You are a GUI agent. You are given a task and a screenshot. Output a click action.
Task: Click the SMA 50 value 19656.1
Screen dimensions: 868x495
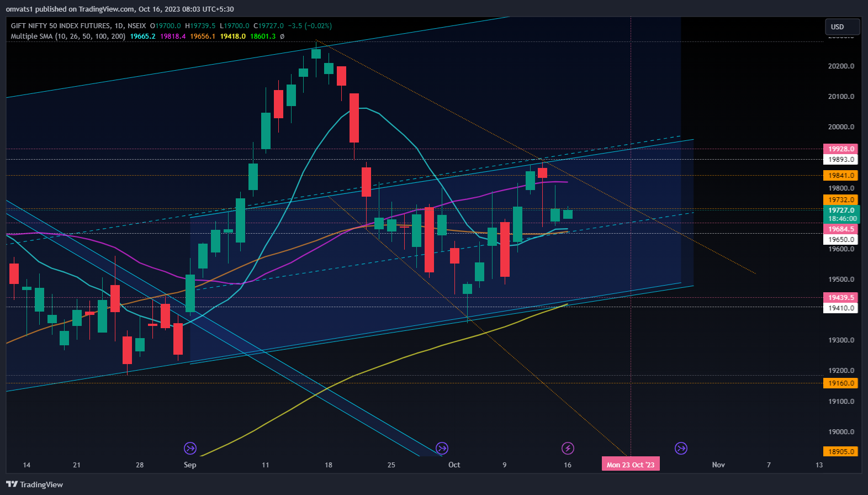[x=203, y=36]
